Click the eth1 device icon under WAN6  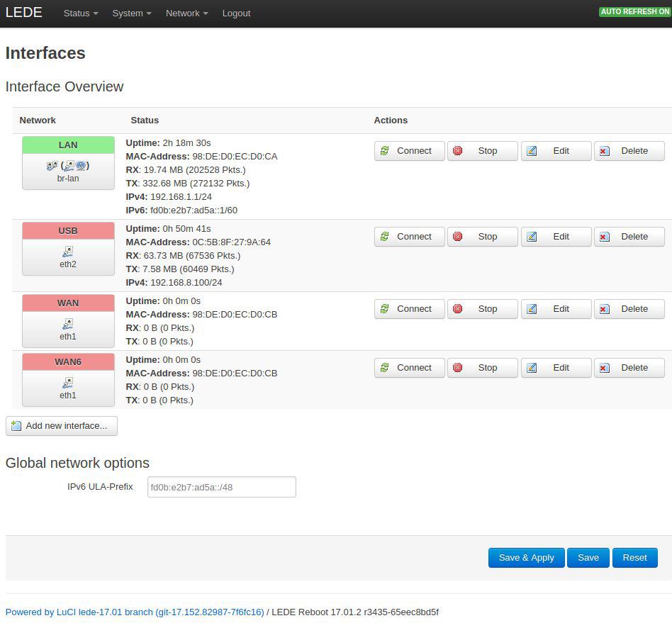(68, 383)
